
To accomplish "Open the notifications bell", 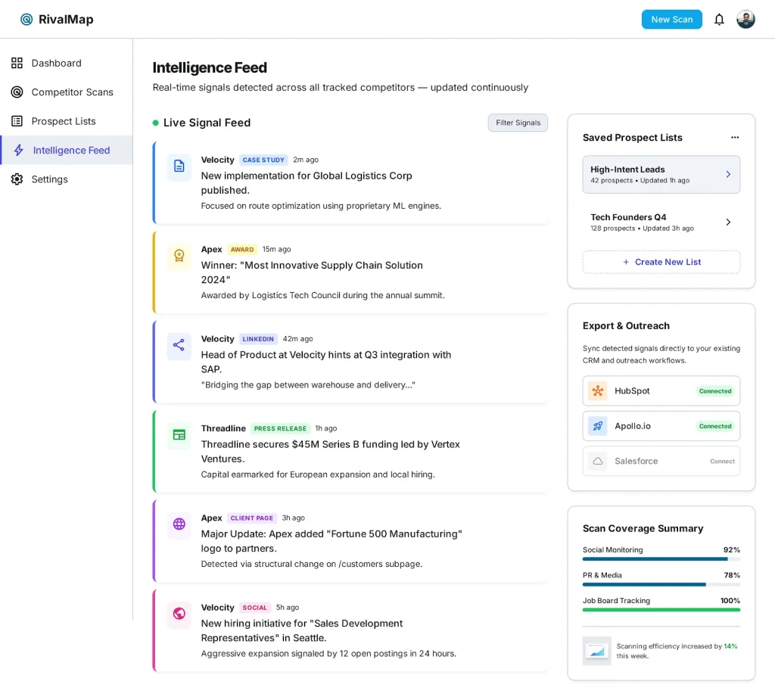I will click(719, 19).
